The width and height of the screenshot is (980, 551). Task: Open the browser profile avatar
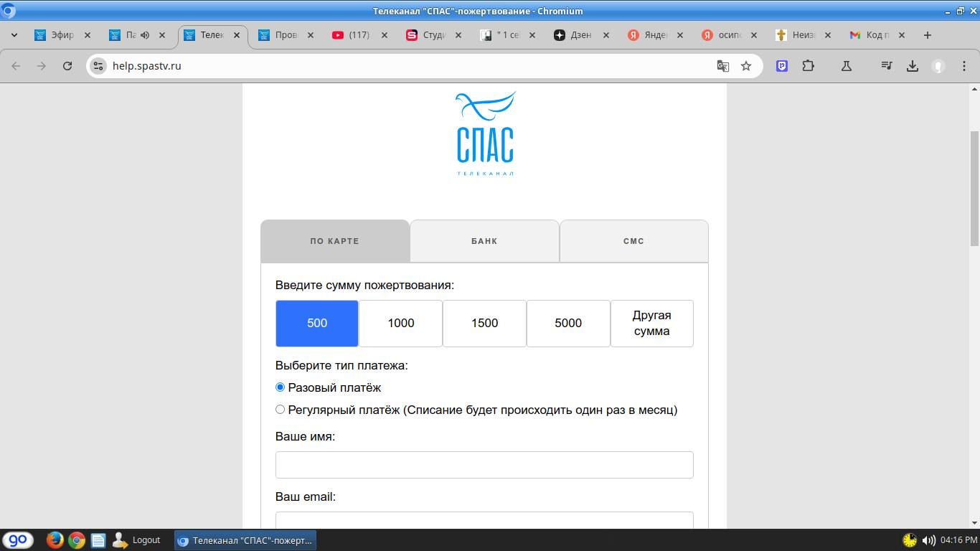pos(938,66)
